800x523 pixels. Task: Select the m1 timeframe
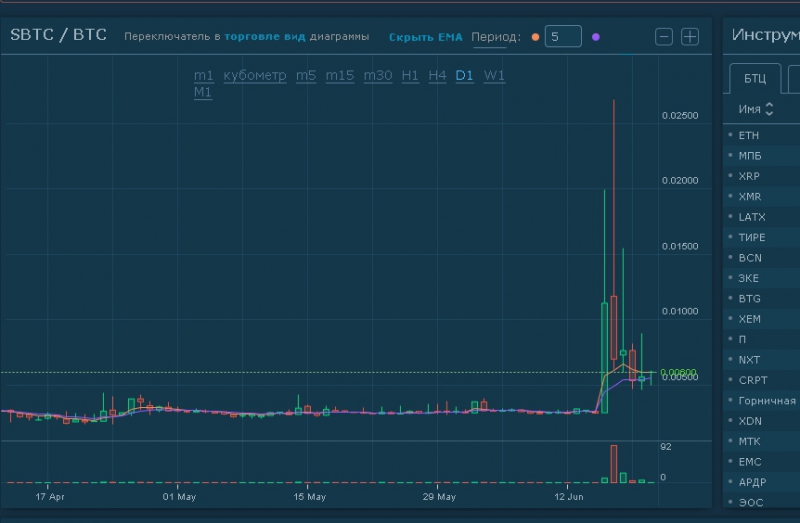(204, 76)
